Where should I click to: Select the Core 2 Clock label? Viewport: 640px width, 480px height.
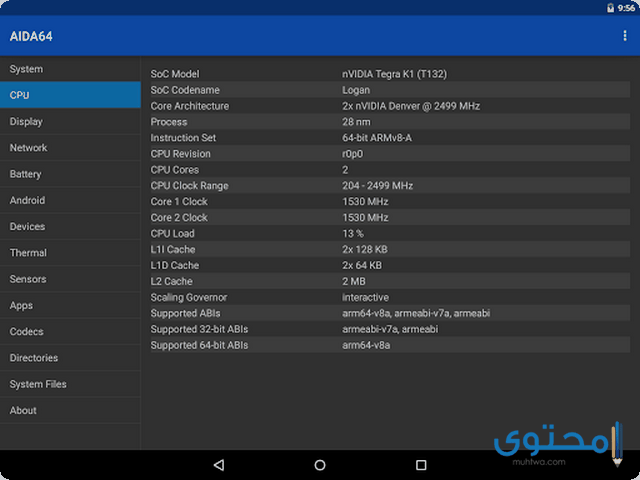tap(179, 217)
